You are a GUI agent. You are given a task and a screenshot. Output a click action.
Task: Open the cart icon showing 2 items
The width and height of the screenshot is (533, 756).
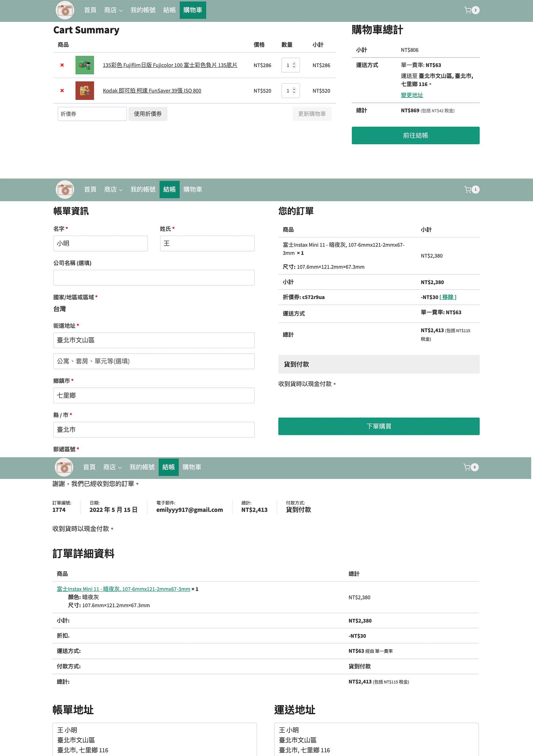tap(471, 10)
